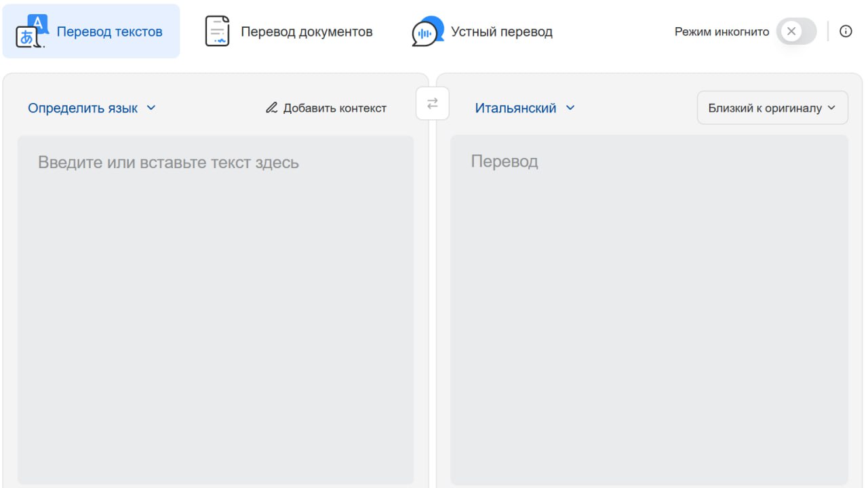
Task: Click the voice translation speech-bubble icon
Action: (427, 32)
